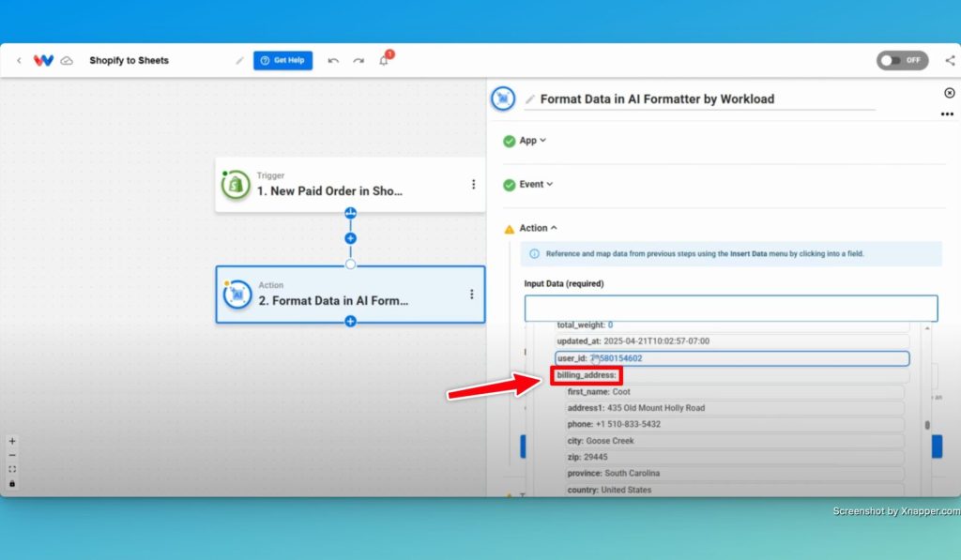Open the Workload logo home icon
The image size is (961, 560).
pos(43,60)
